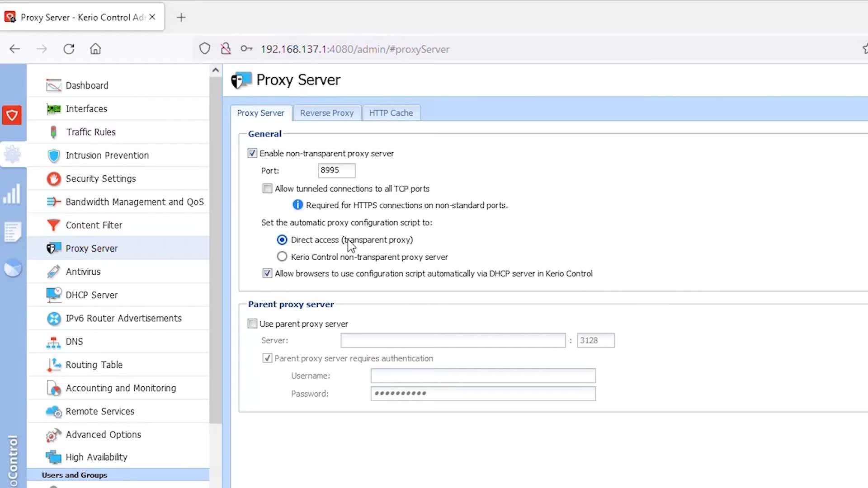Open Interfaces network card icon
Image resolution: width=868 pixels, height=488 pixels.
(x=54, y=109)
